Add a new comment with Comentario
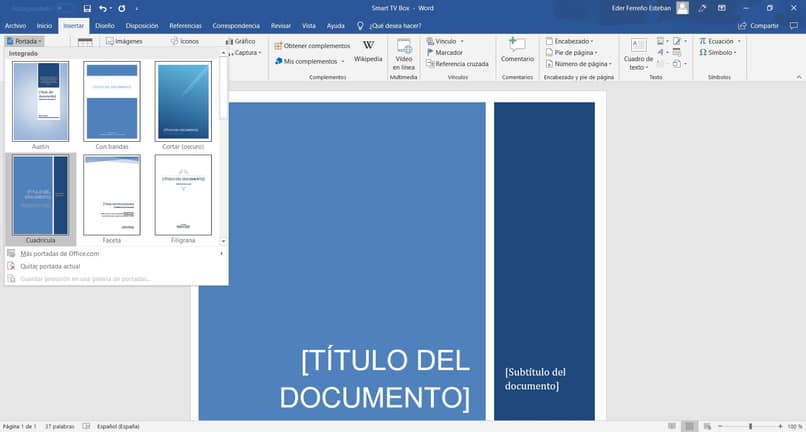Image resolution: width=806 pixels, height=432 pixels. 517,50
